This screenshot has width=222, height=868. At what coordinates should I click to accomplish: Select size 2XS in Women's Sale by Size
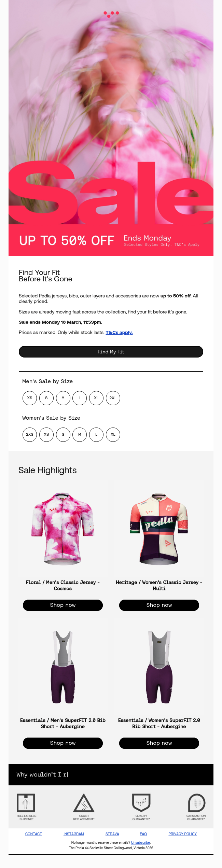pyautogui.click(x=29, y=434)
